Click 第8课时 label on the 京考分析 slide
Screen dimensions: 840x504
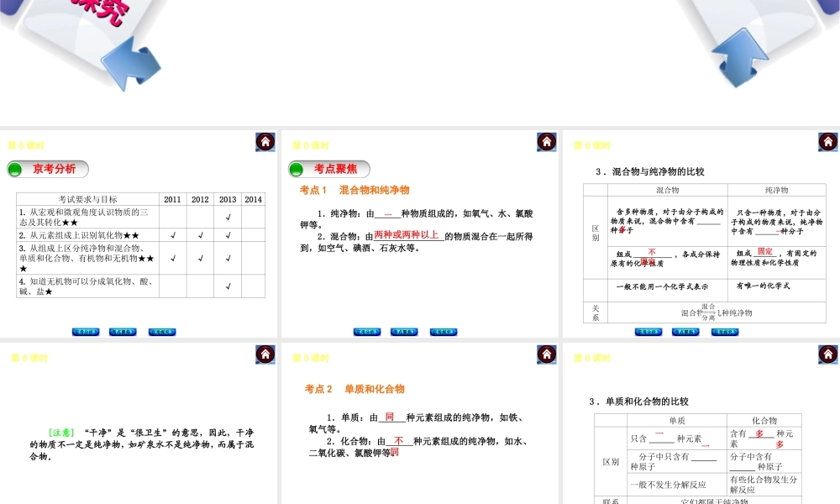pos(26,145)
